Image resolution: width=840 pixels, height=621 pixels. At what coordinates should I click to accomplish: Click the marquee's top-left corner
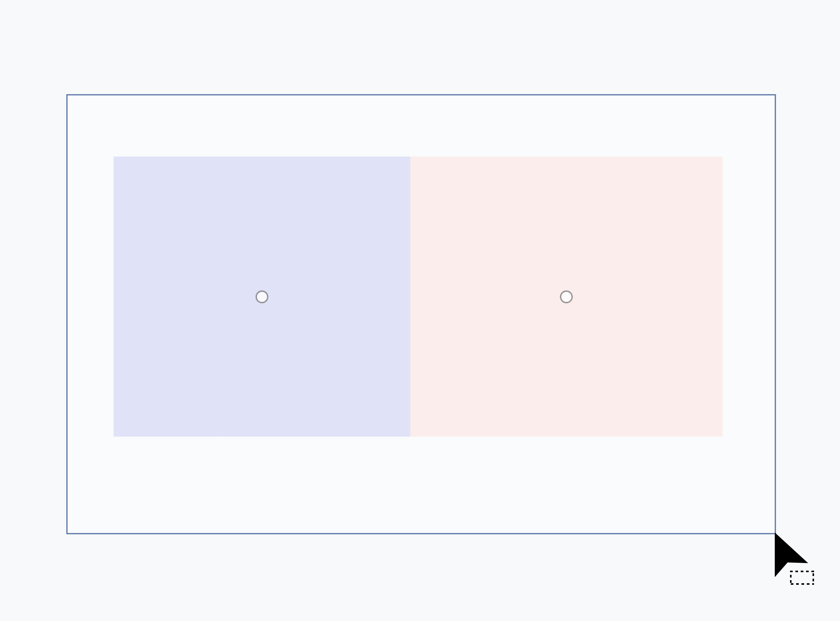pyautogui.click(x=67, y=95)
